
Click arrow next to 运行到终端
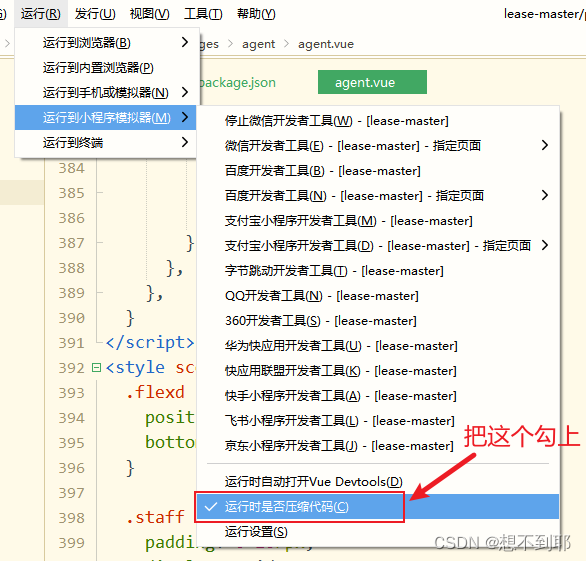pos(185,142)
